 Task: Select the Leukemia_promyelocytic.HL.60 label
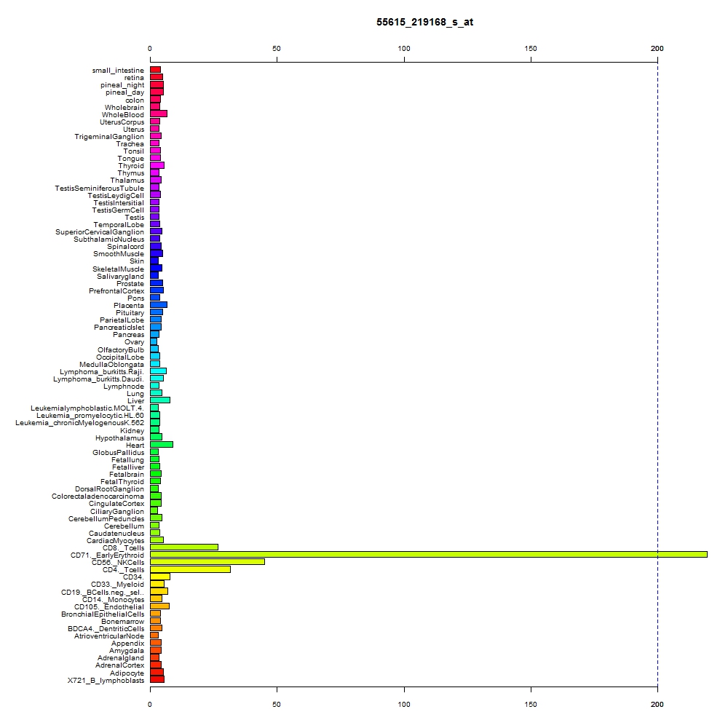90,416
